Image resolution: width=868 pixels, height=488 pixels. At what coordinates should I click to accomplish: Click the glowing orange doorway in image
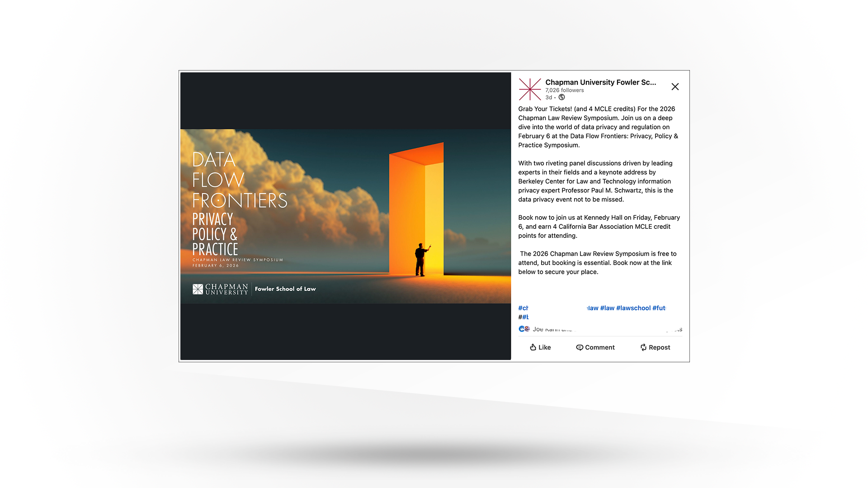click(416, 208)
